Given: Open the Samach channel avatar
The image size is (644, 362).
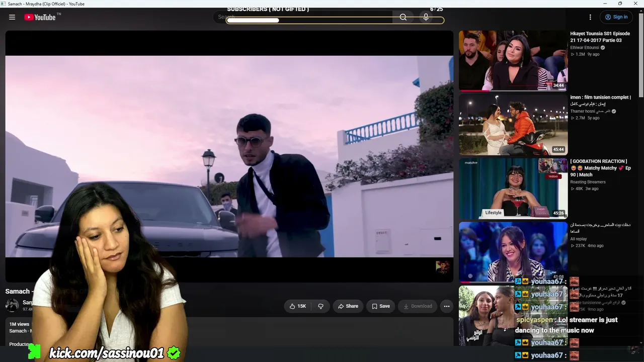Looking at the screenshot, I should pos(12,305).
